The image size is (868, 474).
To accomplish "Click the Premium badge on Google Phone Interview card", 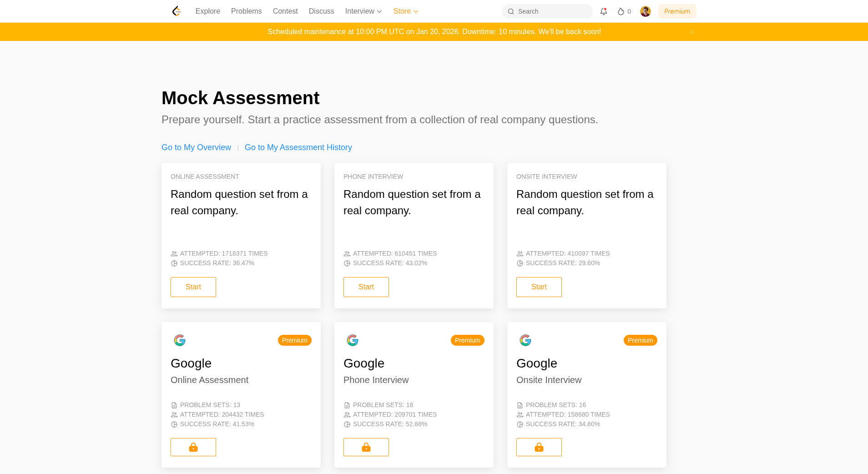I will [467, 340].
